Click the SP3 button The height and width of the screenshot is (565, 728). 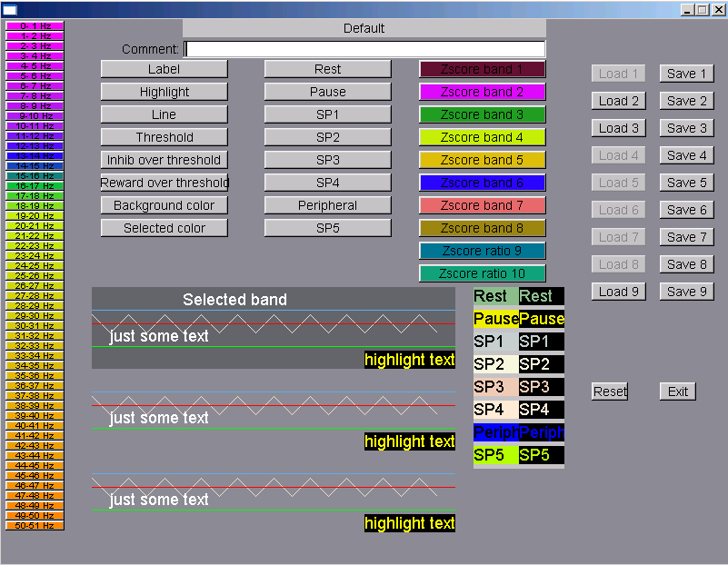[x=328, y=160]
